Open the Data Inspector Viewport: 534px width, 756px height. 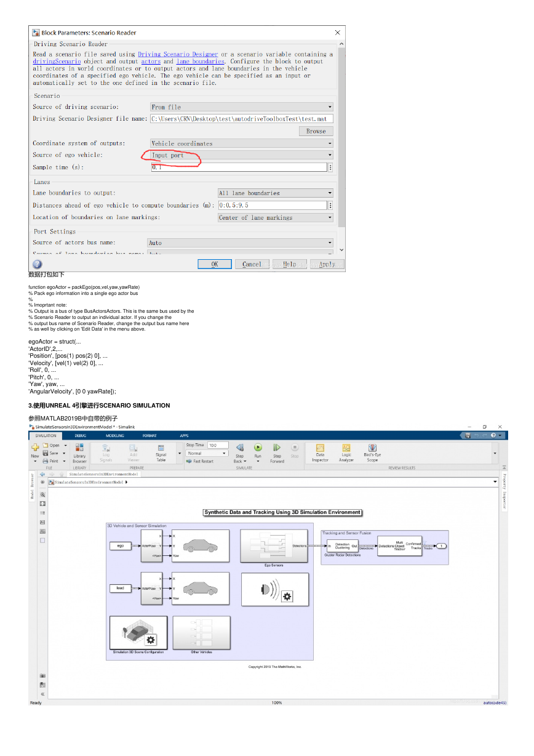(320, 452)
